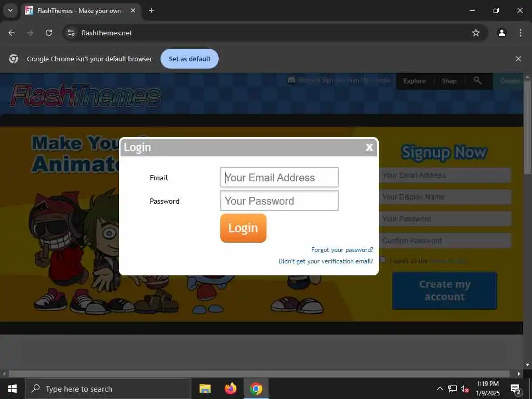532x399 pixels.
Task: Reload the page
Action: [x=49, y=33]
